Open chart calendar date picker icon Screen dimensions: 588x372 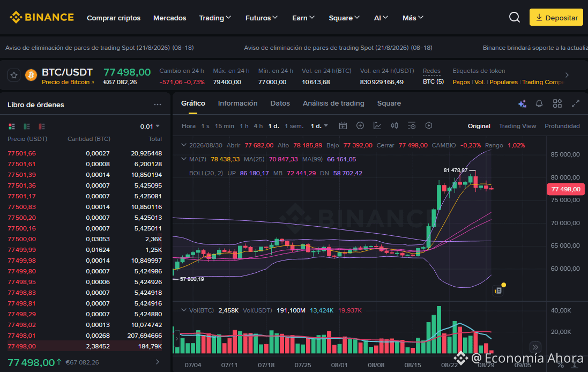343,126
